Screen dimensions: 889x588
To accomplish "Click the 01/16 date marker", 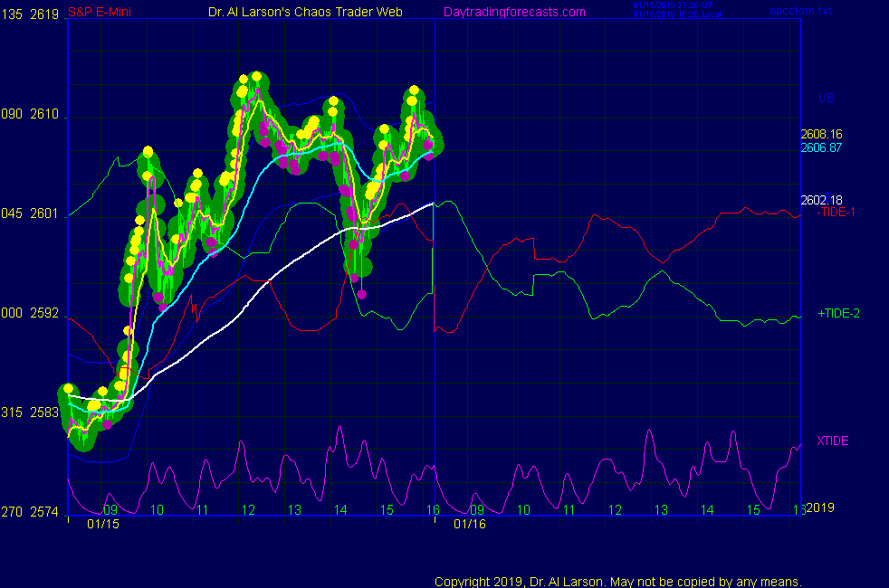I will click(x=470, y=524).
